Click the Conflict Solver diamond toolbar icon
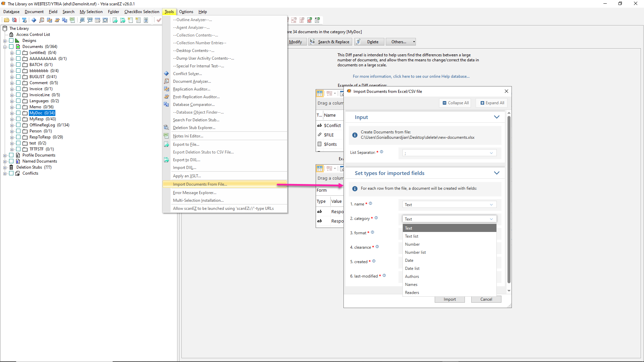Image resolution: width=644 pixels, height=362 pixels. pos(34,20)
